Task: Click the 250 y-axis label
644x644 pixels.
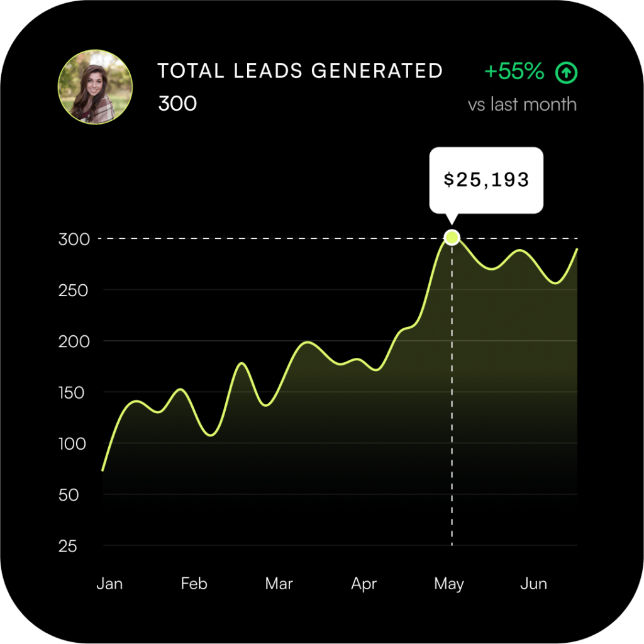Action: pos(75,291)
